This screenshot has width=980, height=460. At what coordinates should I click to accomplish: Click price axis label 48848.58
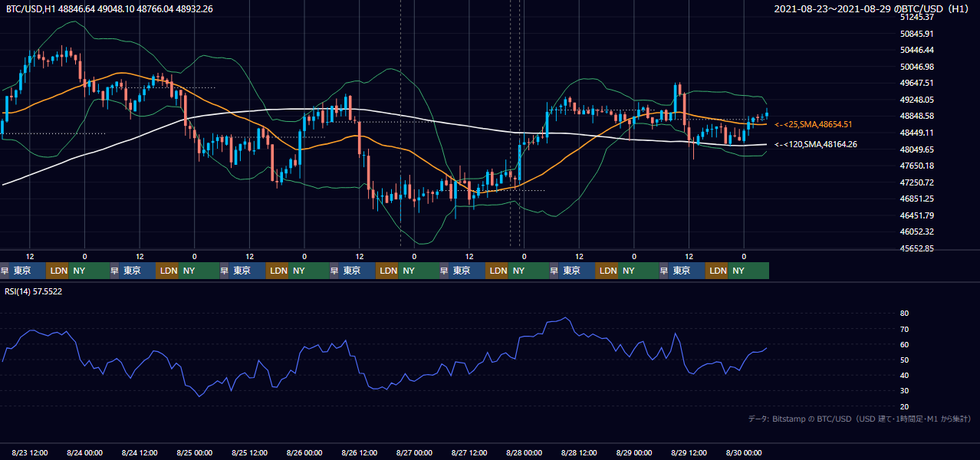pos(916,116)
